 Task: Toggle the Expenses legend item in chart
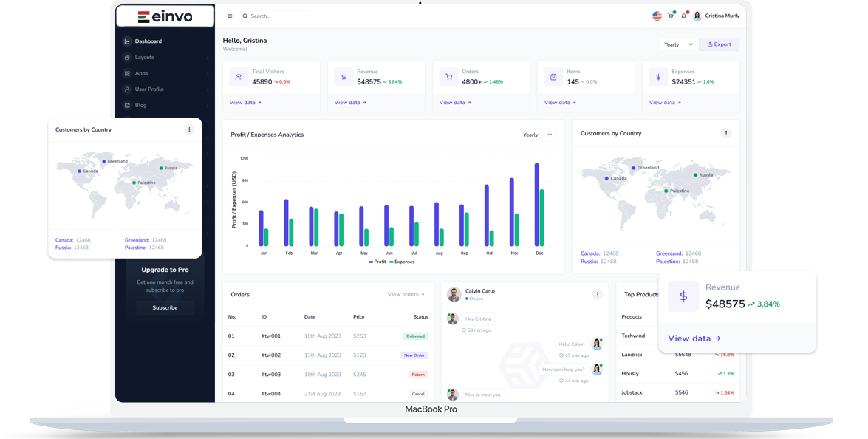402,262
